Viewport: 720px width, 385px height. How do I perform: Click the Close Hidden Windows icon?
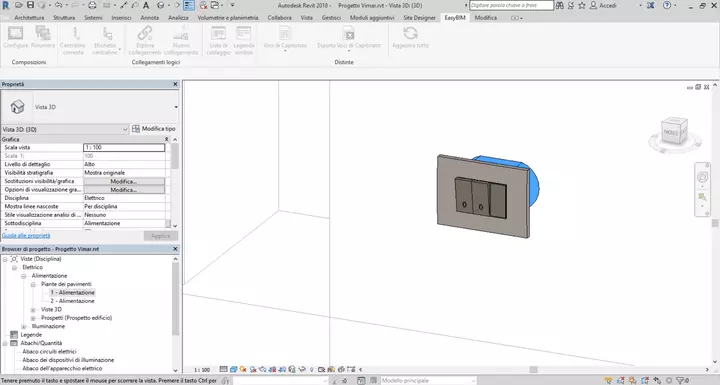[203, 6]
